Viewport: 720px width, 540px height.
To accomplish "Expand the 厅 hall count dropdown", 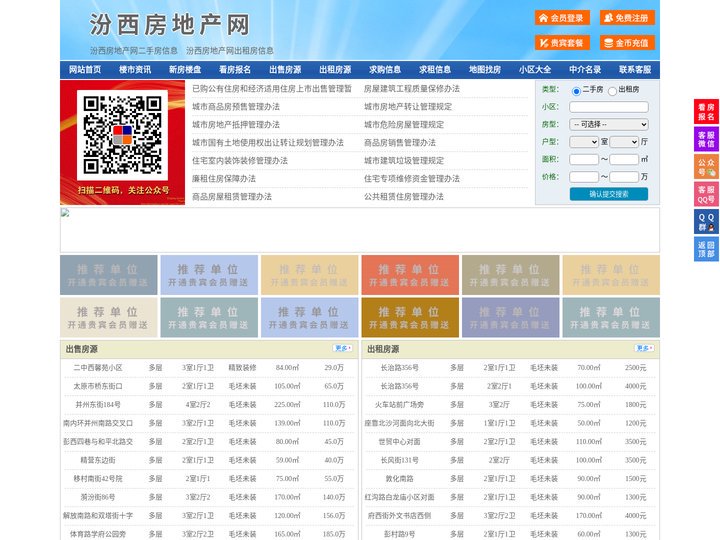I will click(624, 142).
